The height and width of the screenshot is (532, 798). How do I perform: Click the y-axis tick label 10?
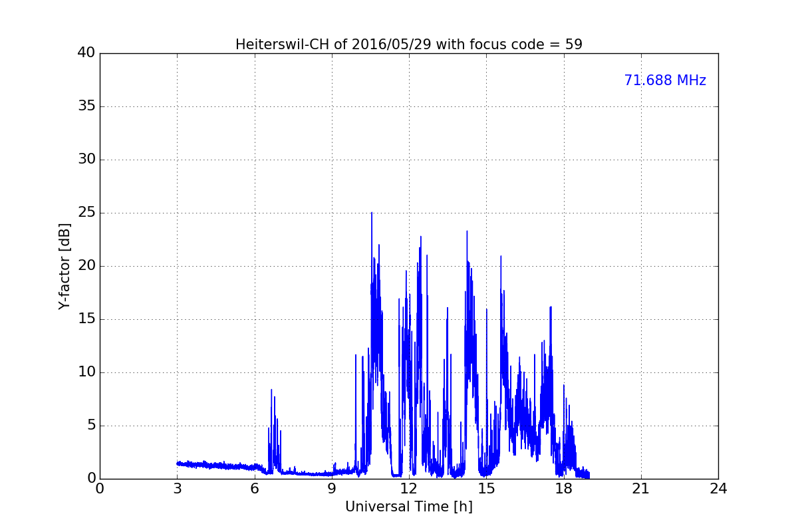pyautogui.click(x=86, y=372)
